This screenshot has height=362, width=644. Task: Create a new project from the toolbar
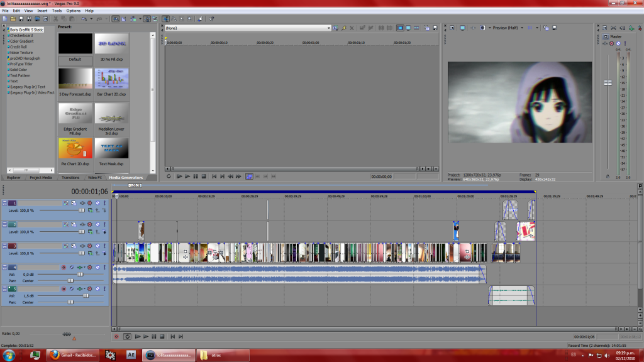[x=5, y=19]
